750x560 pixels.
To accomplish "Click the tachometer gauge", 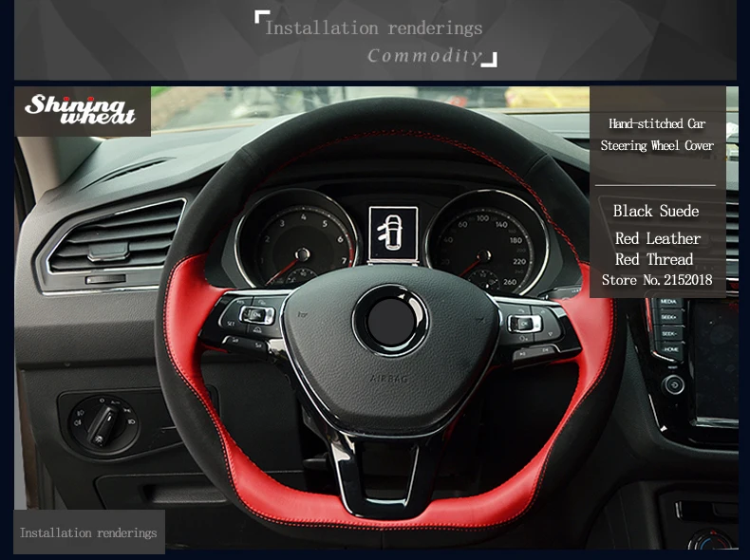I will 297,241.
